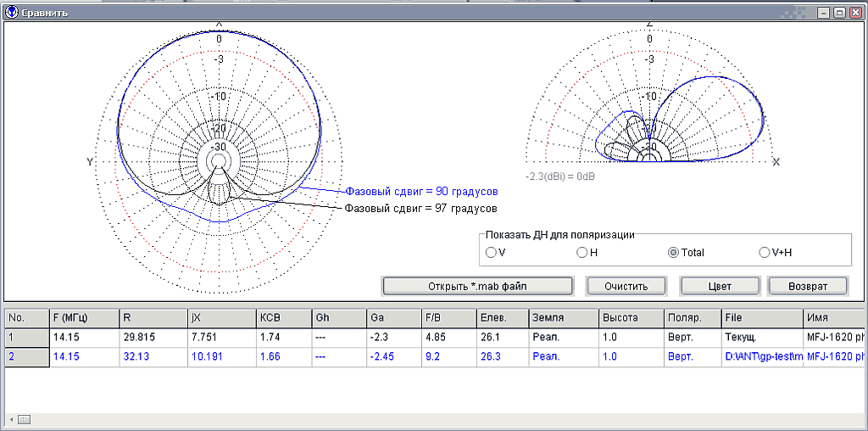Maximize the Сравнить window
Screen dimensions: 868x431
click(839, 13)
